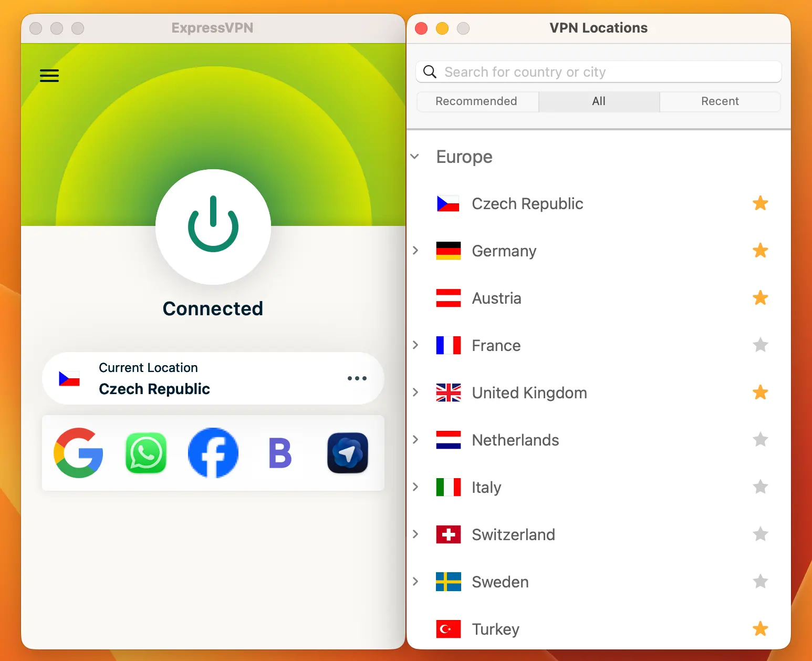This screenshot has width=812, height=661.
Task: Launch Telegram from the shortcuts bar
Action: [347, 453]
